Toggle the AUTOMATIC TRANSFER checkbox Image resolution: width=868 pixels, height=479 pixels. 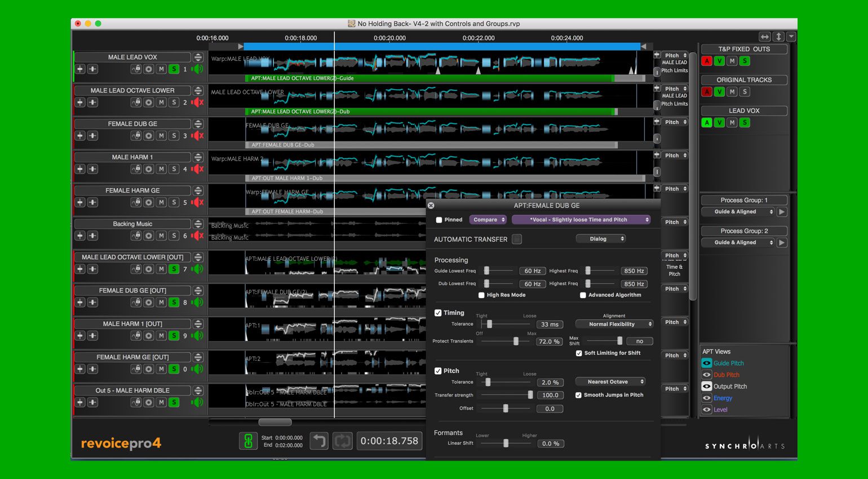[517, 239]
